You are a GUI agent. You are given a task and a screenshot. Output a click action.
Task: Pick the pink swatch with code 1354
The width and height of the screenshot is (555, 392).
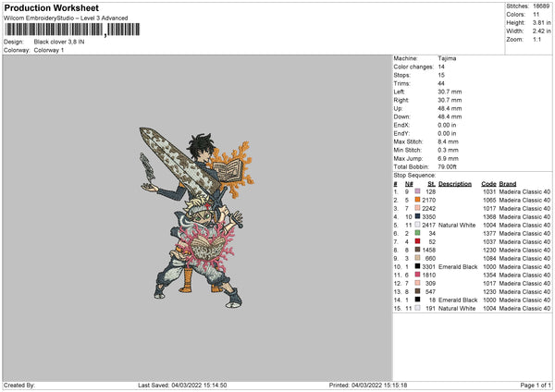click(417, 275)
